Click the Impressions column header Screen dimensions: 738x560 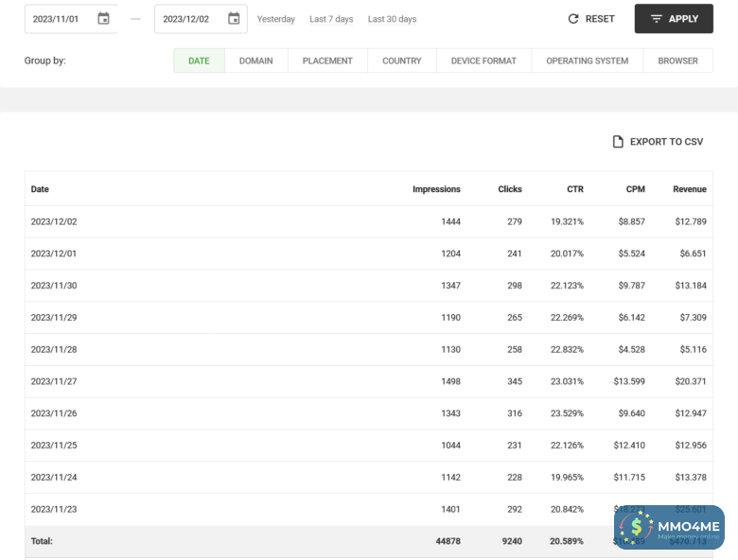click(x=436, y=189)
